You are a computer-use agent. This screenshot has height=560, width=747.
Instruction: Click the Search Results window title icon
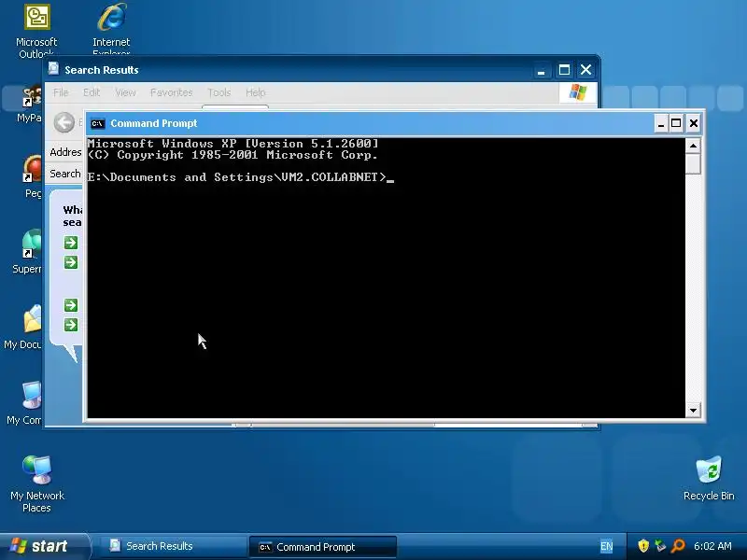click(x=54, y=69)
